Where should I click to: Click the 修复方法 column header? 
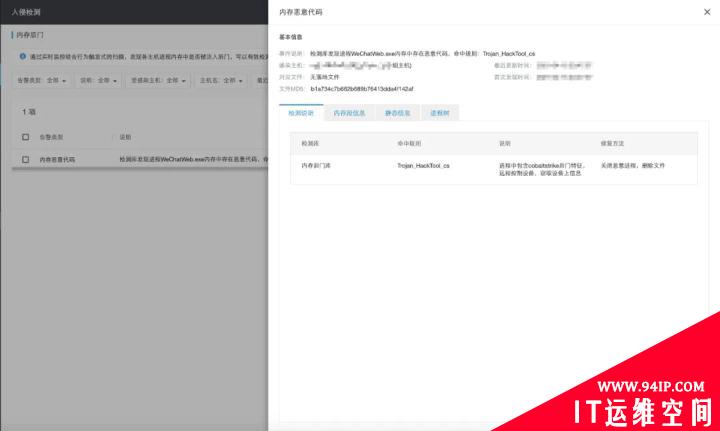pos(613,144)
